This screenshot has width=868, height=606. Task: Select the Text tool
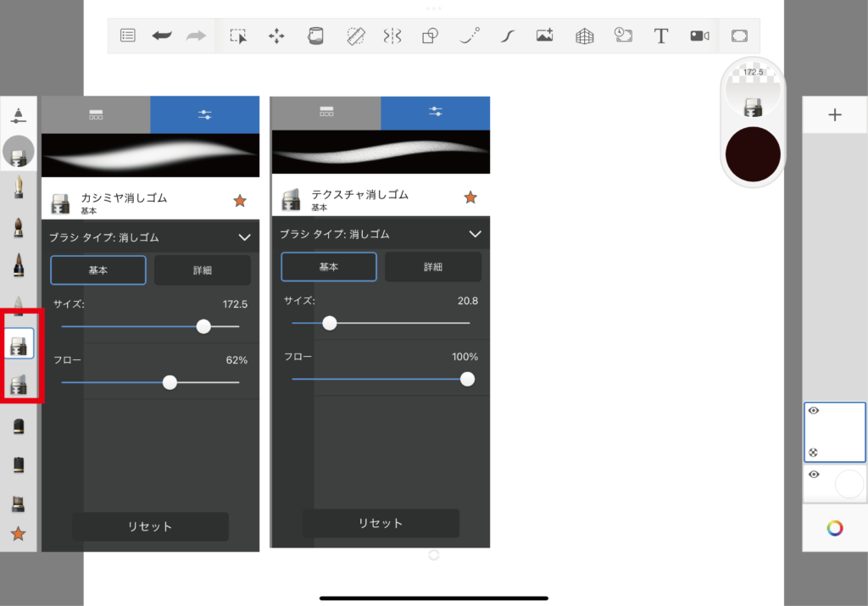point(661,36)
